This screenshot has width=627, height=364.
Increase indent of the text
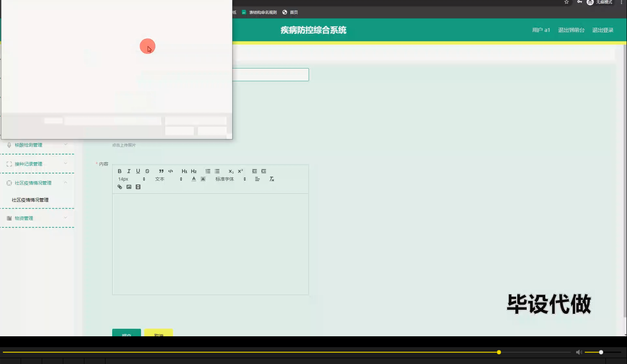pos(263,171)
